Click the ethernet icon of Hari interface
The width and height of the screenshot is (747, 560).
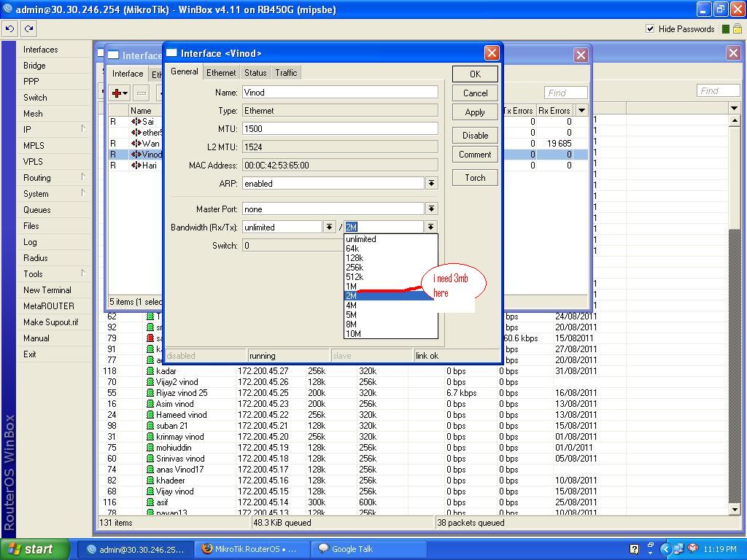136,166
